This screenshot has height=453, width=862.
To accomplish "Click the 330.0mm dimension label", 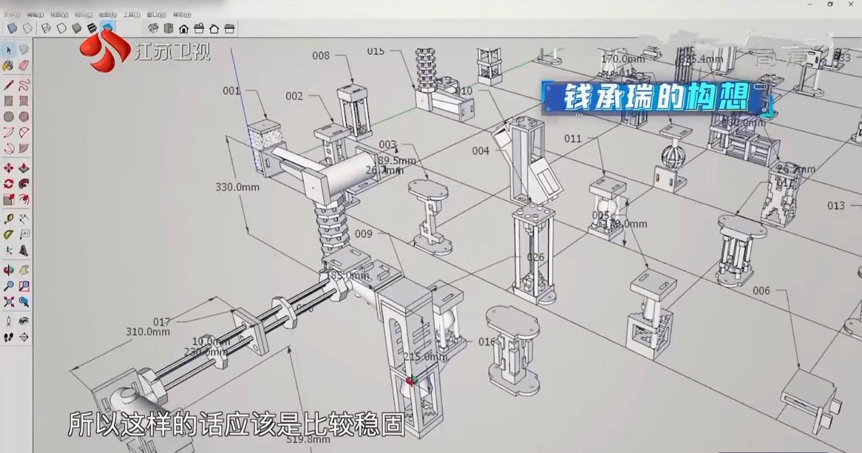I will [x=237, y=187].
